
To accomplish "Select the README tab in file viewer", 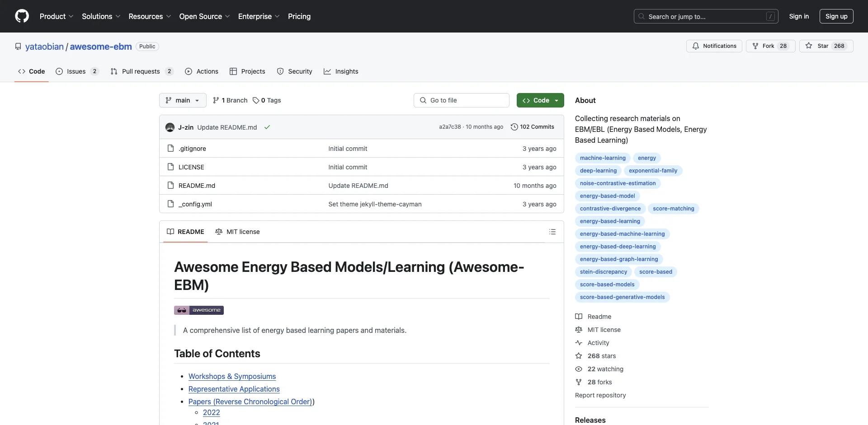I will click(x=185, y=232).
